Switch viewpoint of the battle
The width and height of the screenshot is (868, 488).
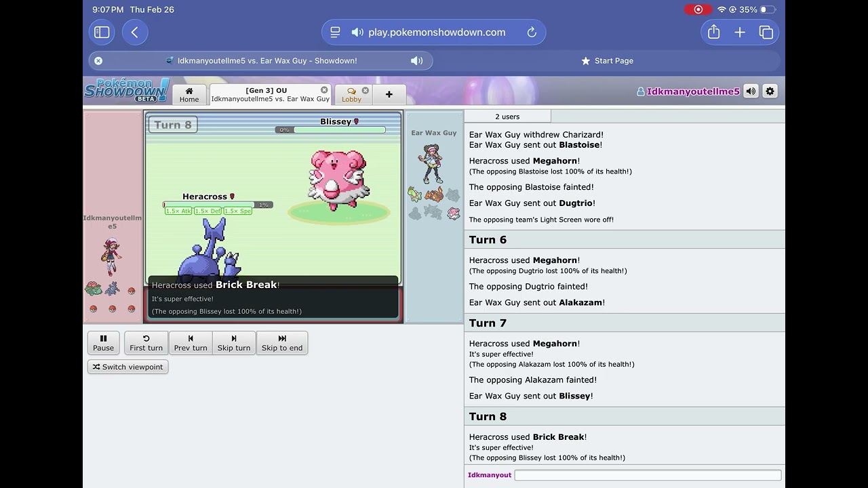coord(127,367)
